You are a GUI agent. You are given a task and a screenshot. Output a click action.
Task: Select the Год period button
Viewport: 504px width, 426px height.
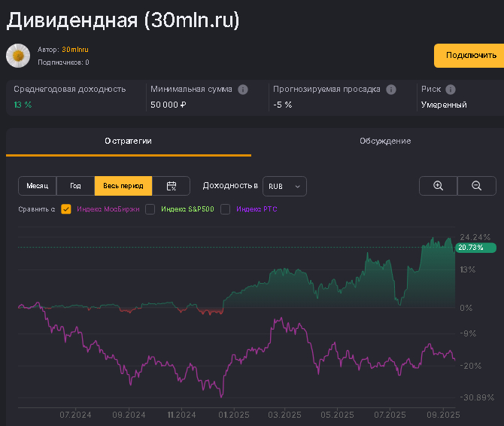pyautogui.click(x=75, y=186)
